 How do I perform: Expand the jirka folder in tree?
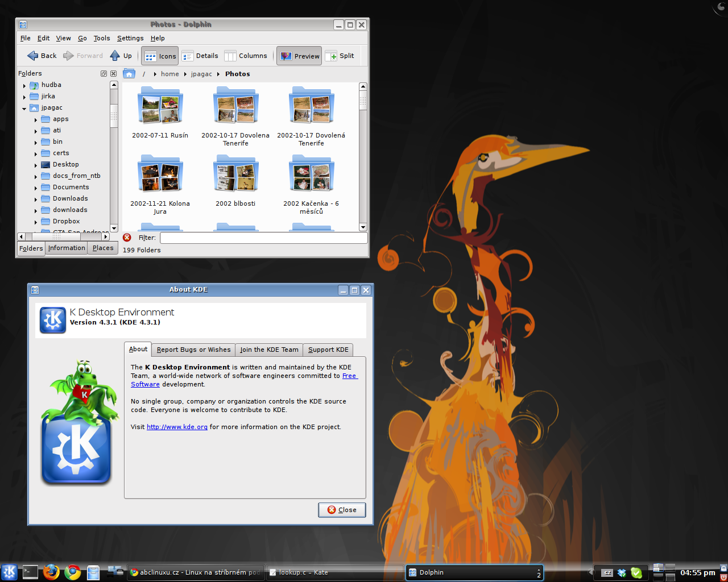point(24,97)
